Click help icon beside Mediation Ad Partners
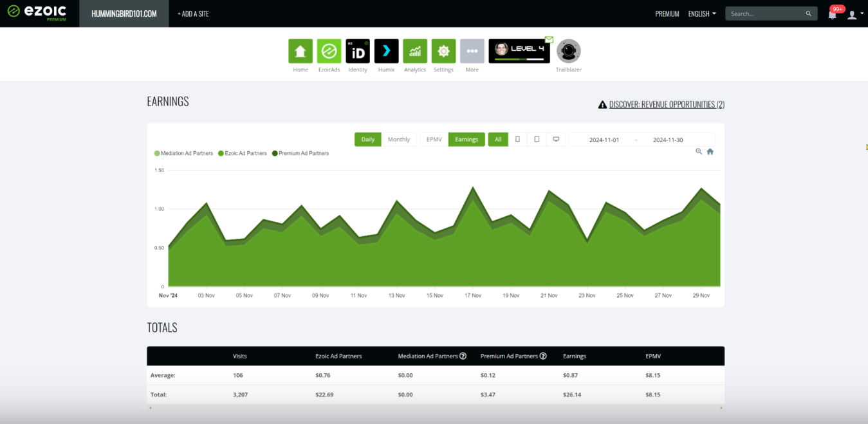This screenshot has width=868, height=424. (463, 356)
